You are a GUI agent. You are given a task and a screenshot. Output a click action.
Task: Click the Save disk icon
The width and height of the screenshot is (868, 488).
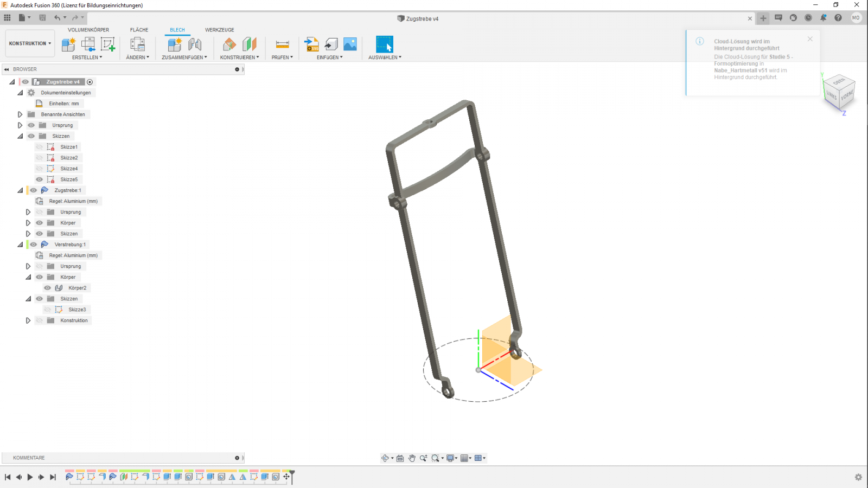42,18
